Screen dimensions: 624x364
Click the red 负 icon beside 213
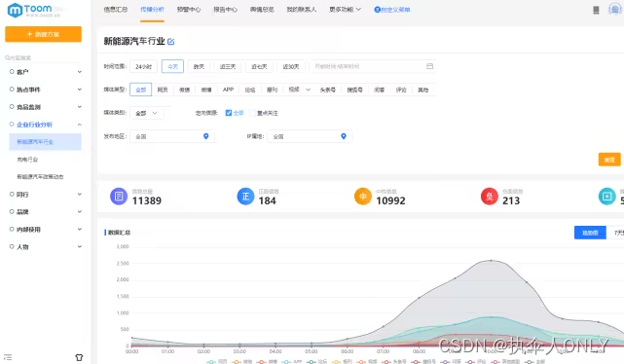(489, 197)
